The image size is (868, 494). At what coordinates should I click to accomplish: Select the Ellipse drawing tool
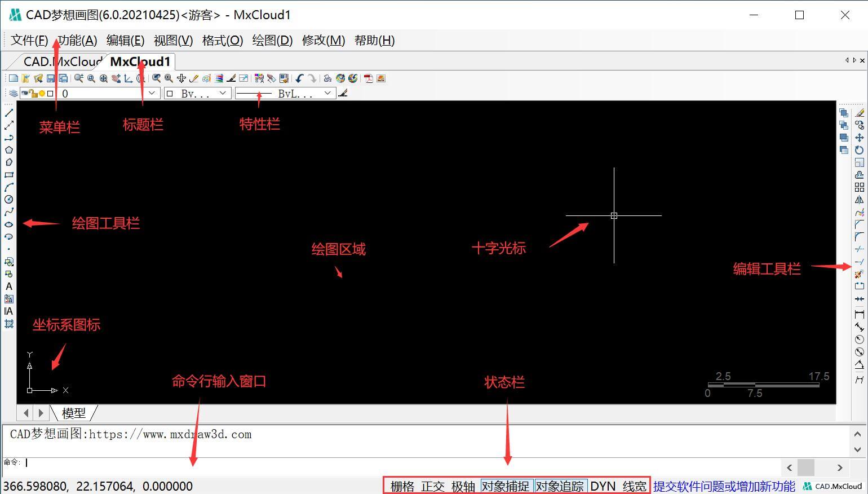(9, 224)
